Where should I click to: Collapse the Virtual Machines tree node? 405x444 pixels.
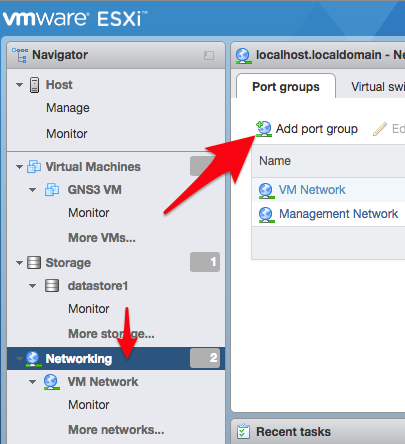[x=19, y=167]
